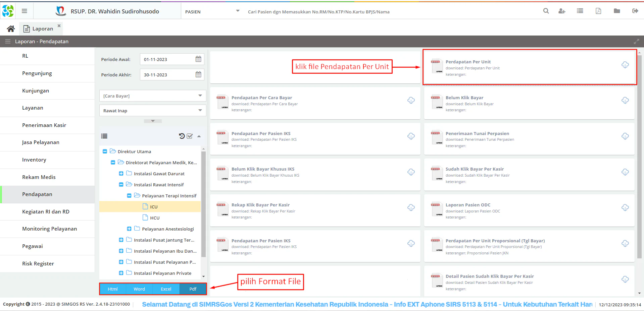Viewport: 644px width, 311px height.
Task: Collapse Pelayanan Terapi Intensif node
Action: [129, 196]
